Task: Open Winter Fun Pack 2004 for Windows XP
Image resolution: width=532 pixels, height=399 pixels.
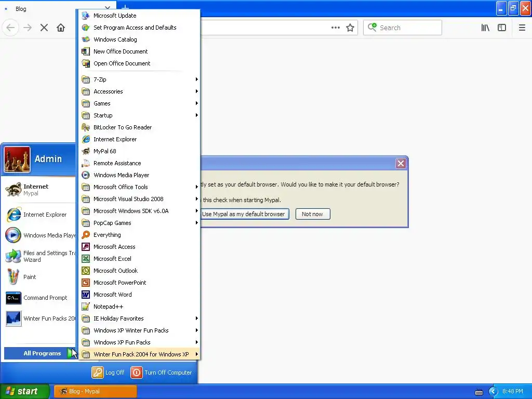Action: pyautogui.click(x=139, y=354)
